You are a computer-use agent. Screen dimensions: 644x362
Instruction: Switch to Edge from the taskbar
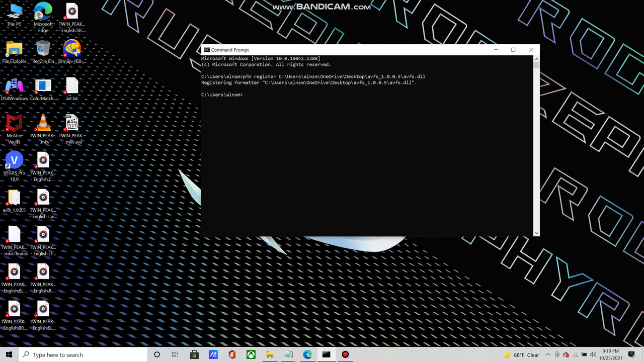point(307,354)
